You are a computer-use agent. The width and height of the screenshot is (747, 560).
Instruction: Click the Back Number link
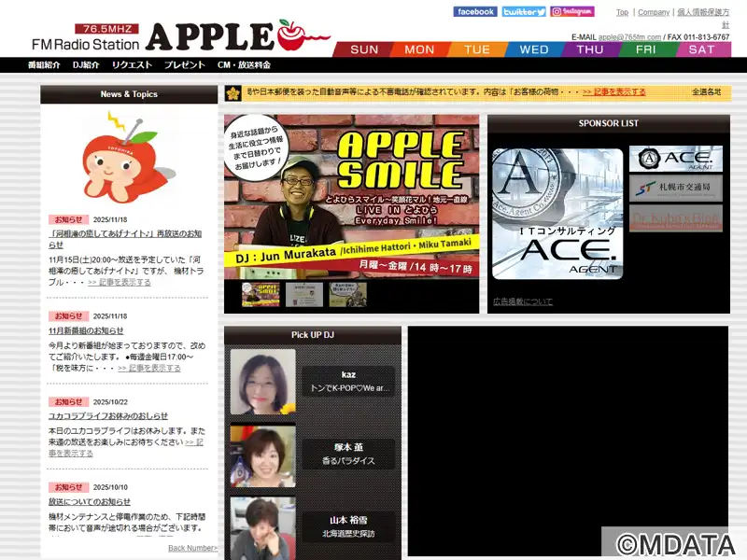point(192,548)
